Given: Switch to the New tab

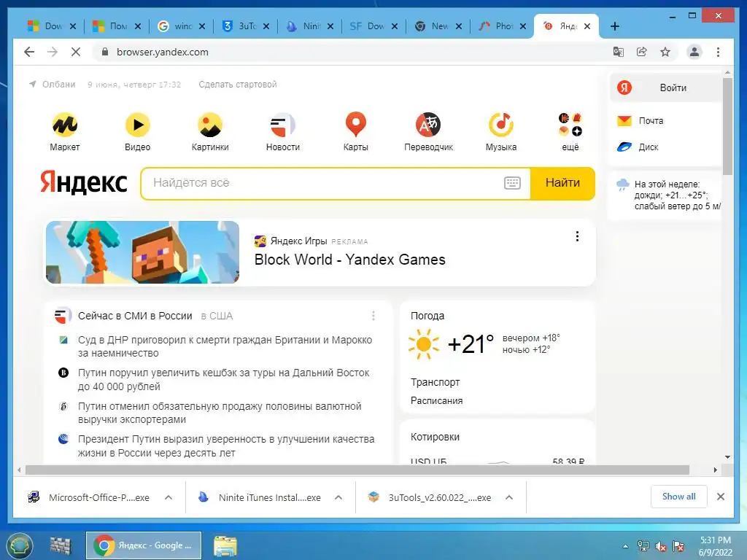Looking at the screenshot, I should point(438,26).
